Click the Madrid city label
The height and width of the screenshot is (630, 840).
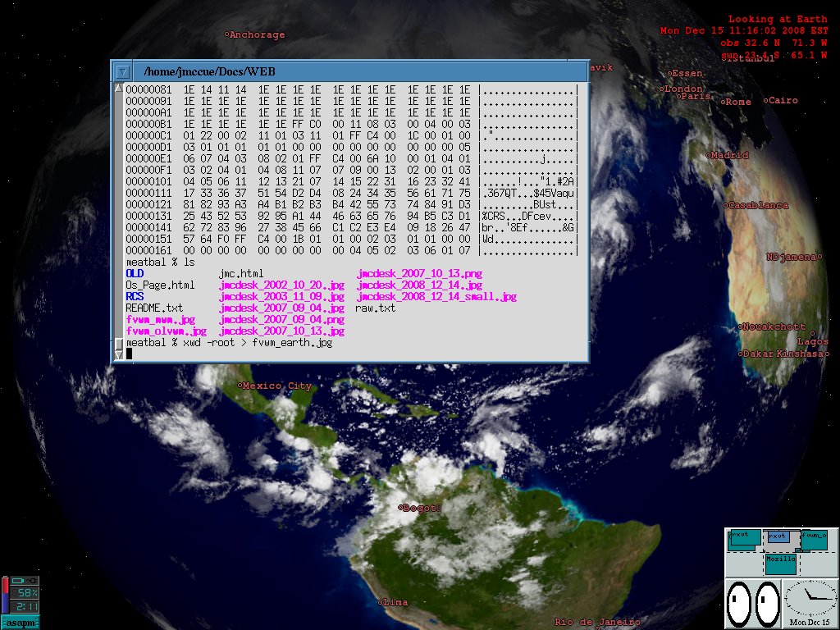tap(727, 155)
